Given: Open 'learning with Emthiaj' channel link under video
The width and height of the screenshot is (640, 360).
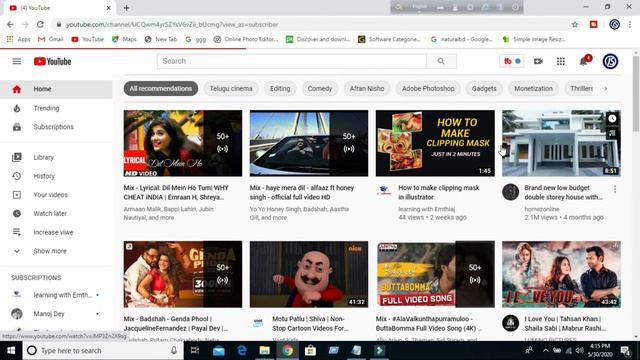Looking at the screenshot, I should [427, 209].
